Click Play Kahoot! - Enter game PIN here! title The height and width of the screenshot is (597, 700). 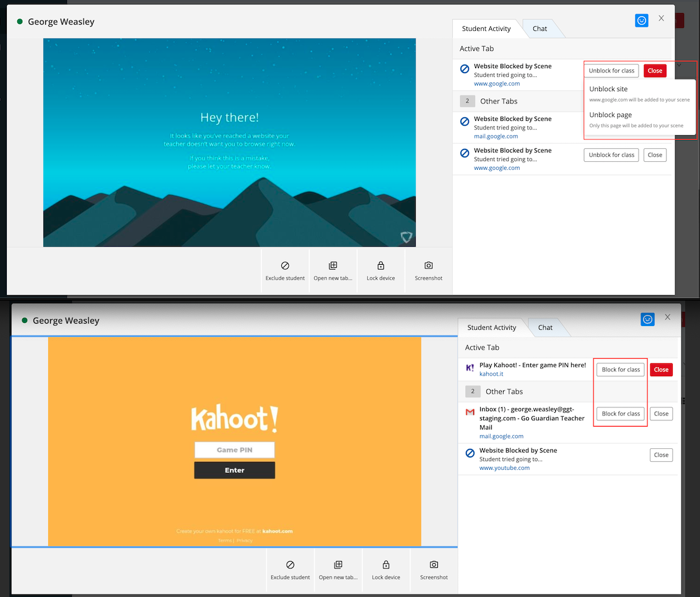(533, 365)
